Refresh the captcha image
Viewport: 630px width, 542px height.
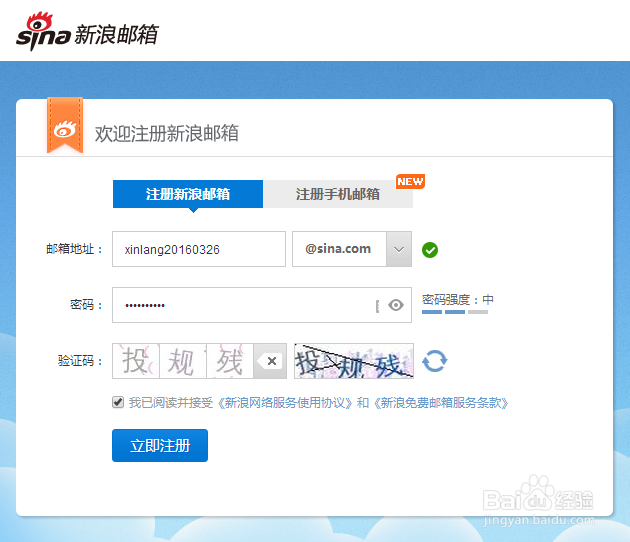point(435,361)
